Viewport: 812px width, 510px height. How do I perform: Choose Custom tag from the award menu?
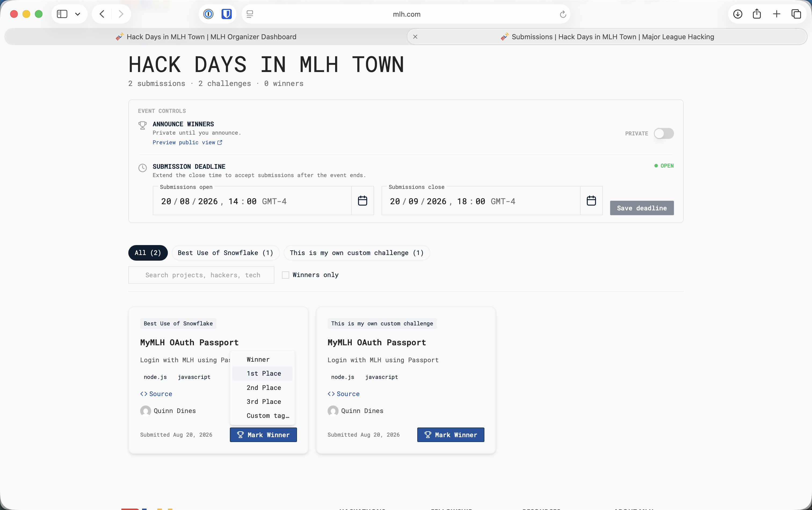point(262,416)
